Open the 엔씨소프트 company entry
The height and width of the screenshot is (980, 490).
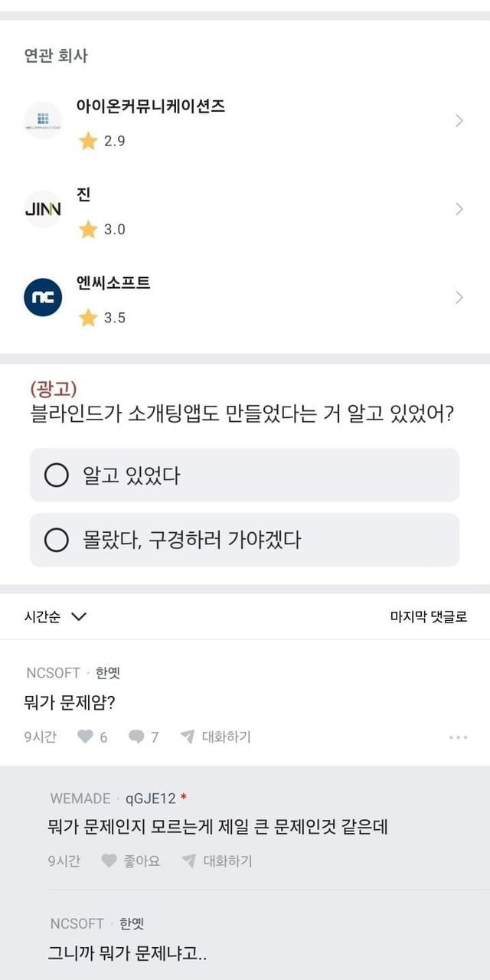(x=113, y=283)
